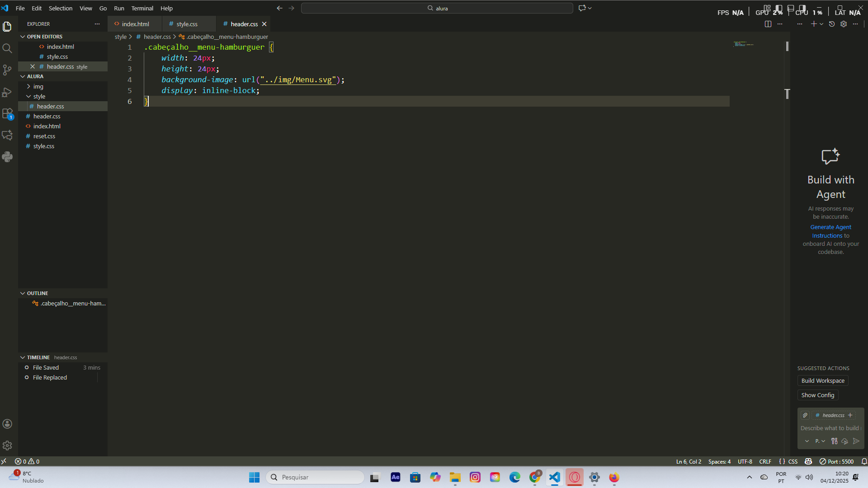Switch to the style.css tab
868x488 pixels.
pos(187,24)
